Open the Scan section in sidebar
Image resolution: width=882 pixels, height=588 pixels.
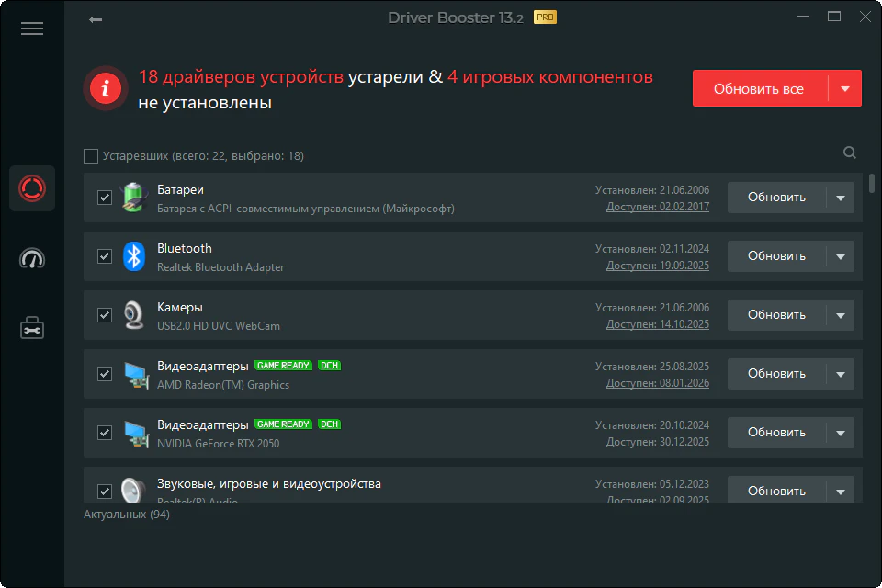click(x=32, y=188)
